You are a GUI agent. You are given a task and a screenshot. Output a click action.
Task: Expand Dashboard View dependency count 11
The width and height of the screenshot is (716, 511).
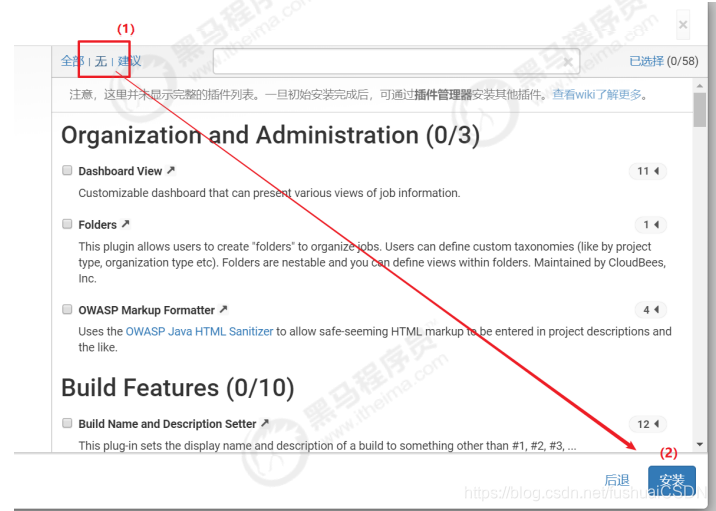click(x=648, y=171)
